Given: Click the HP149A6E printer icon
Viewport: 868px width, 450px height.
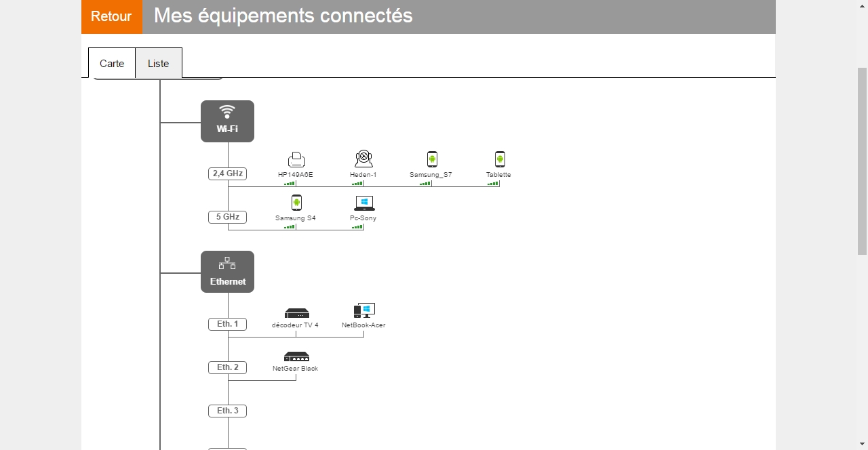Looking at the screenshot, I should 296,159.
